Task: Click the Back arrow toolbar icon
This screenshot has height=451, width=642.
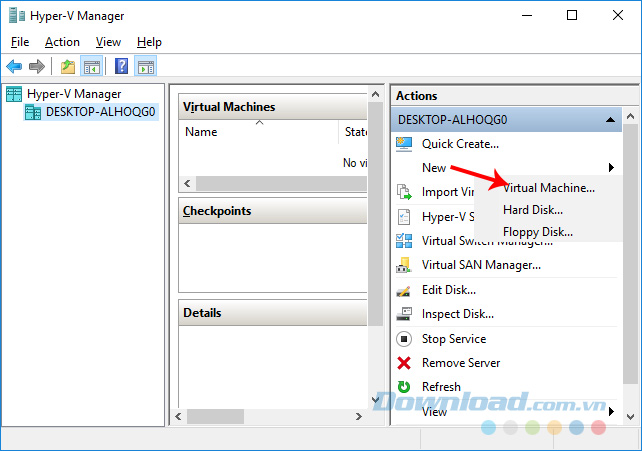Action: point(14,66)
